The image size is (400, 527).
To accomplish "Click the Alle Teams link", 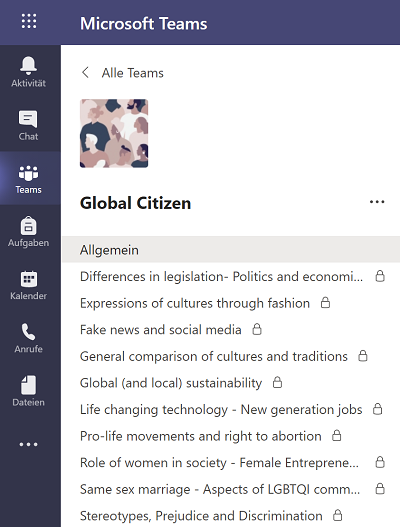I will click(x=132, y=73).
